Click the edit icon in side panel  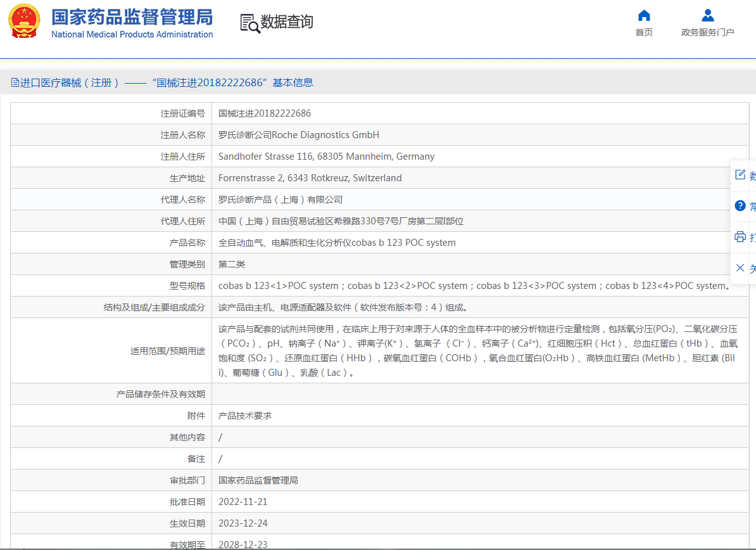click(x=740, y=175)
